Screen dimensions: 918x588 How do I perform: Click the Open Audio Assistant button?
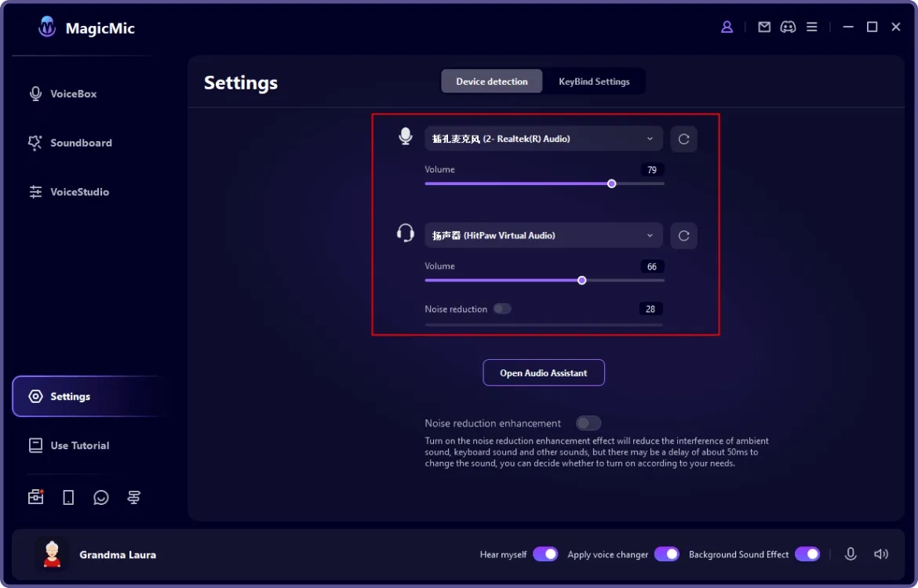click(x=544, y=372)
